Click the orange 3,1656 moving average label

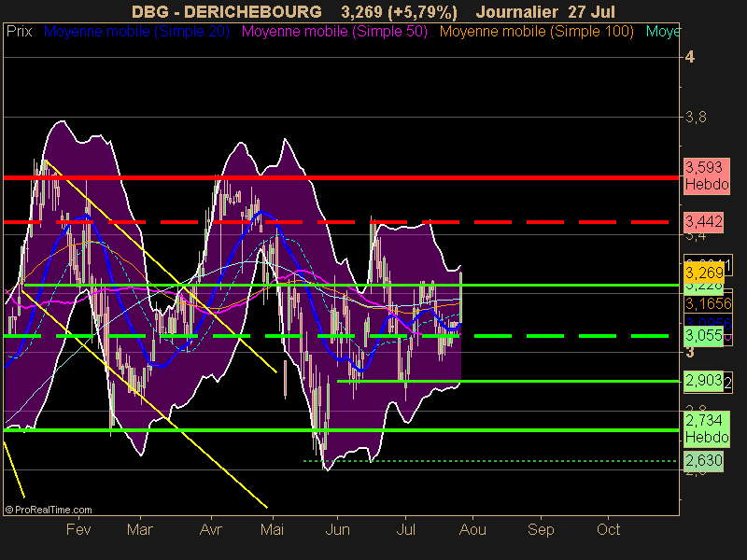[708, 303]
